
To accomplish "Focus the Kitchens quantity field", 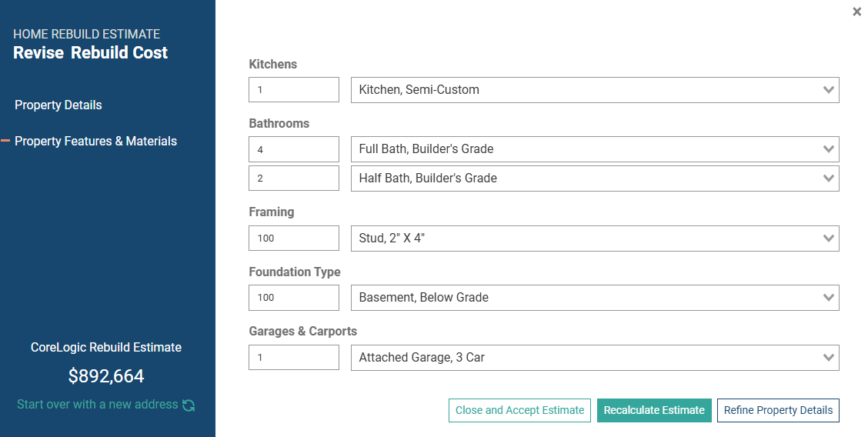I will 294,89.
